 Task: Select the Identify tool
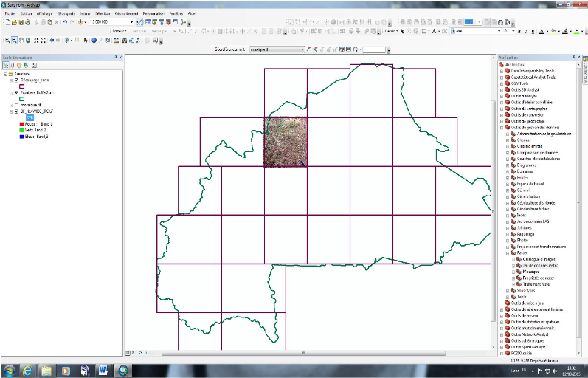tap(92, 40)
